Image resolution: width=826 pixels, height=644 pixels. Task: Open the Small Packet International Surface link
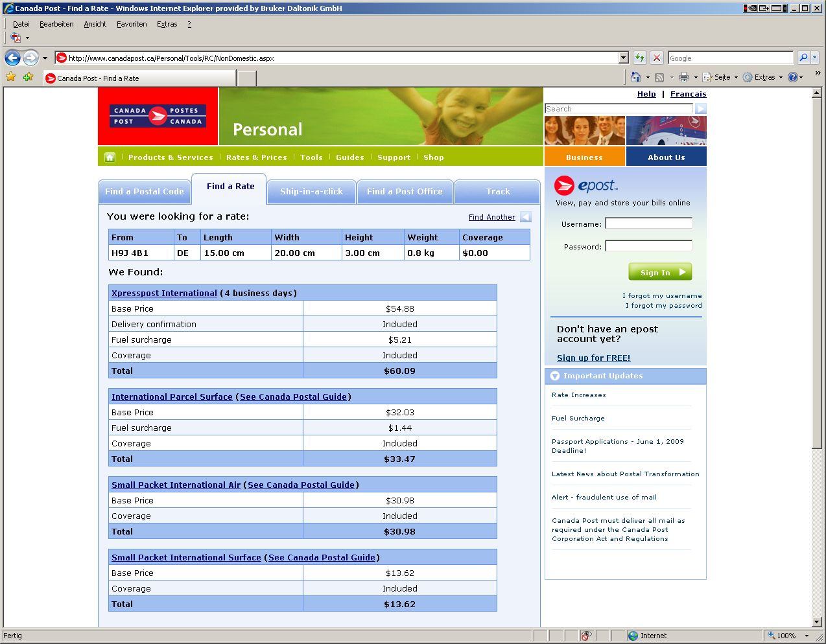(x=186, y=557)
